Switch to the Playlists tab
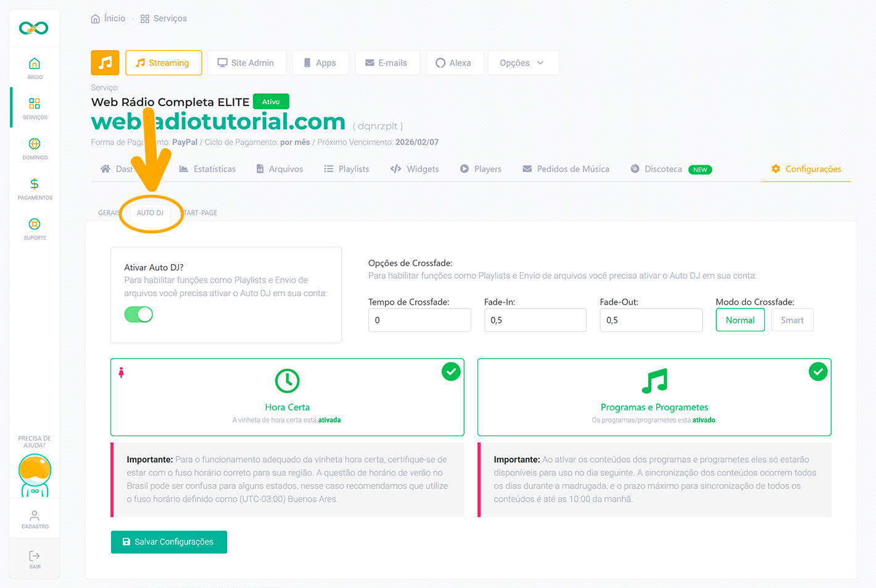The height and width of the screenshot is (588, 876). 347,169
